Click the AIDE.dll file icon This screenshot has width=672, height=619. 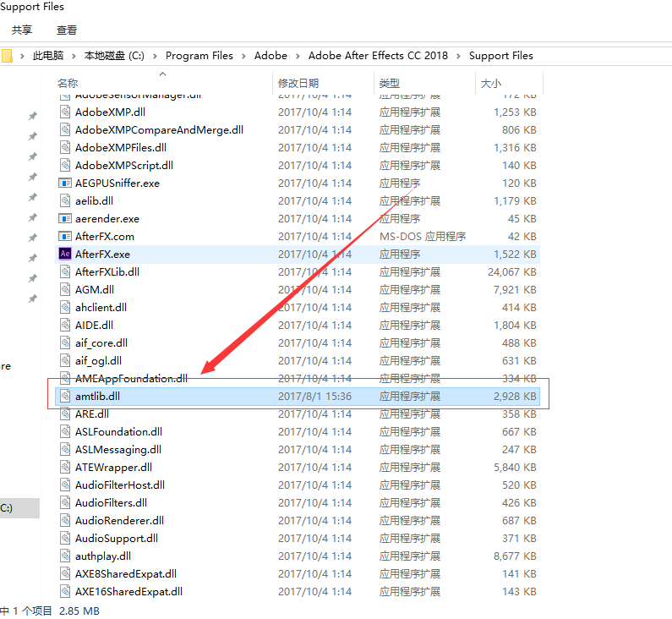pyautogui.click(x=65, y=325)
